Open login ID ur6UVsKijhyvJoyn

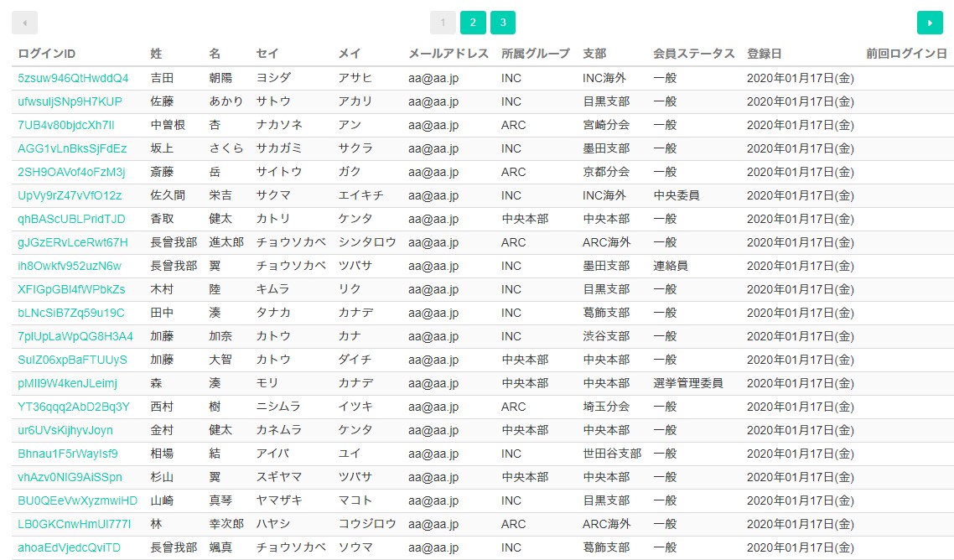(65, 430)
